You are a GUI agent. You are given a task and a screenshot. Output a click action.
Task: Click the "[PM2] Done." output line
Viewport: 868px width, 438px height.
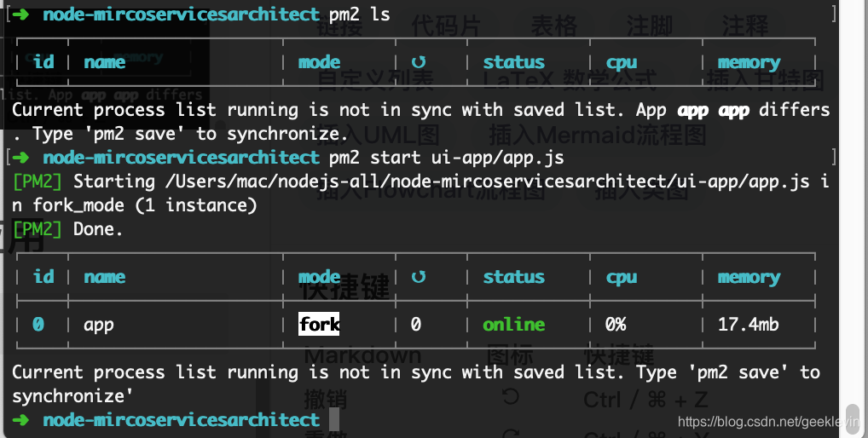(67, 229)
